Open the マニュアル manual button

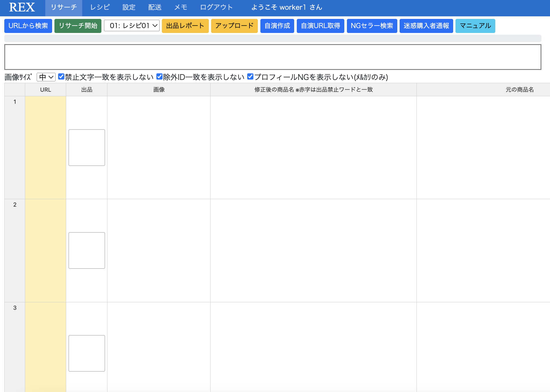pyautogui.click(x=475, y=26)
